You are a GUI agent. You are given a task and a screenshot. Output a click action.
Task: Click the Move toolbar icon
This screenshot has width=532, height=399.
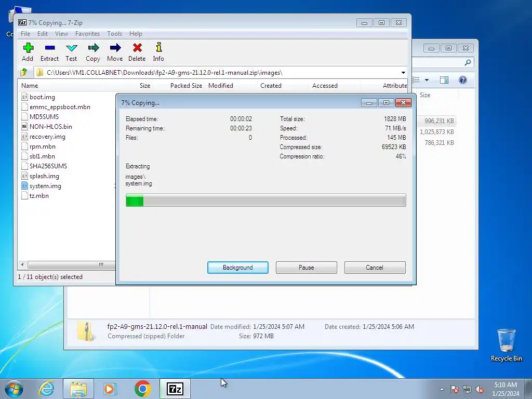[115, 52]
